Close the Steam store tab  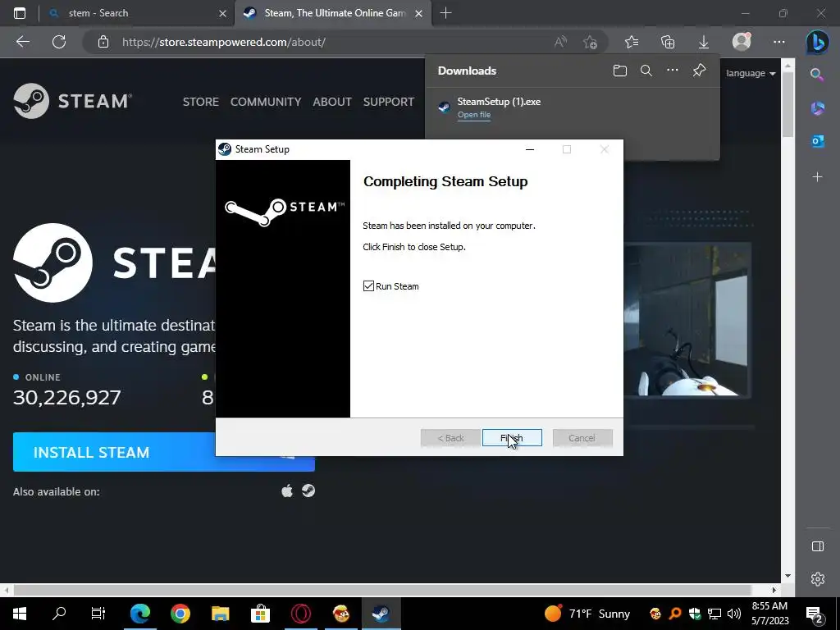(x=419, y=13)
